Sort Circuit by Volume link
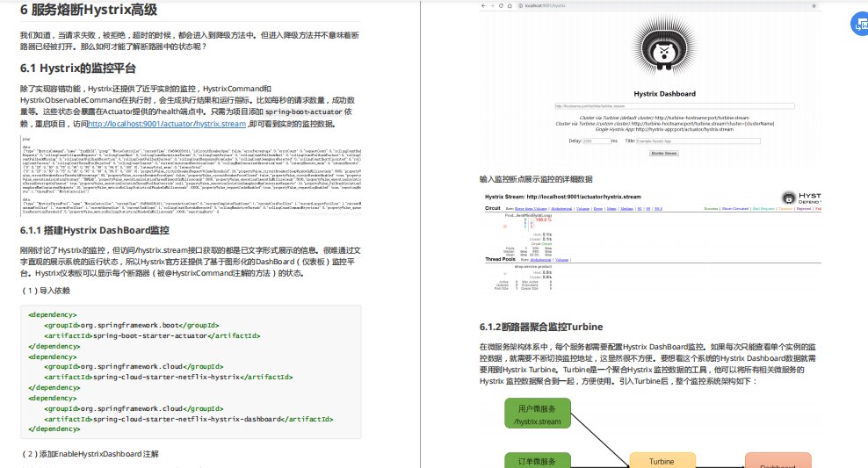This screenshot has height=468, width=868. coord(582,209)
